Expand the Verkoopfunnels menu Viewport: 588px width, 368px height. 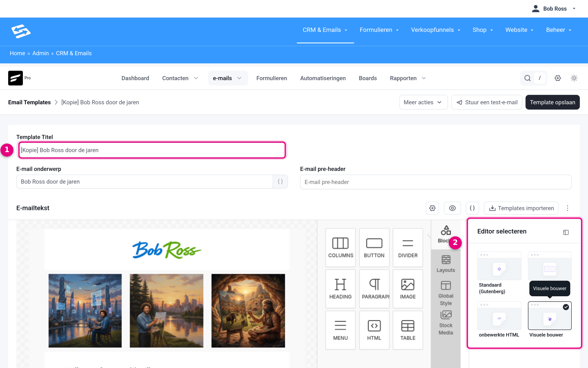pyautogui.click(x=435, y=30)
